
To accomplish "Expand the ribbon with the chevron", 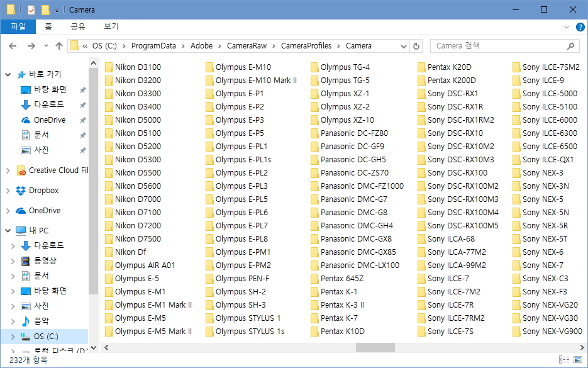I will (566, 27).
